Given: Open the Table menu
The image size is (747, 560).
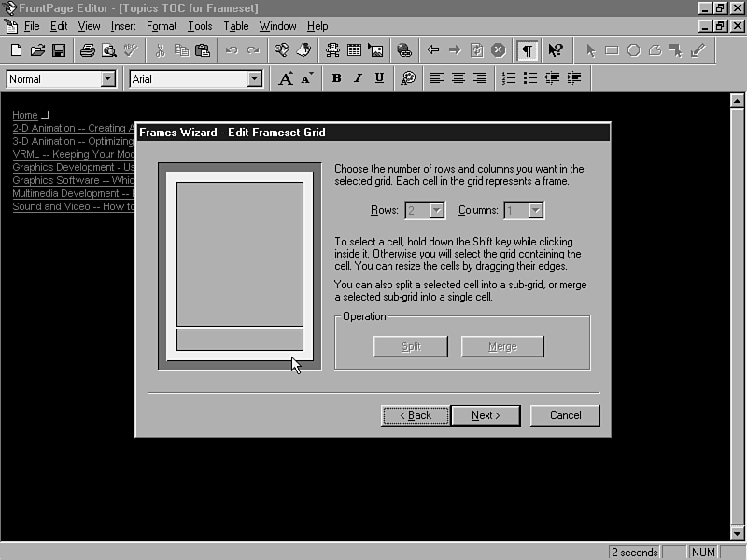Looking at the screenshot, I should point(236,26).
